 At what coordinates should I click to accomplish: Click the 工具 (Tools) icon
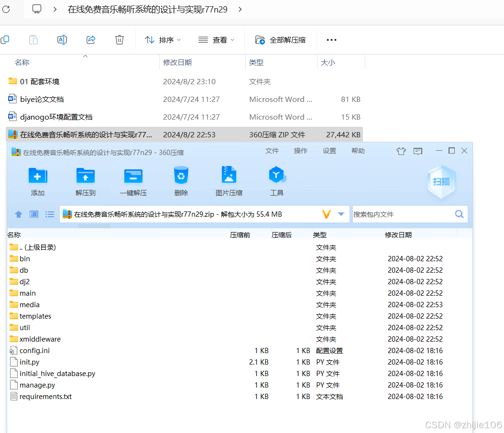(277, 181)
